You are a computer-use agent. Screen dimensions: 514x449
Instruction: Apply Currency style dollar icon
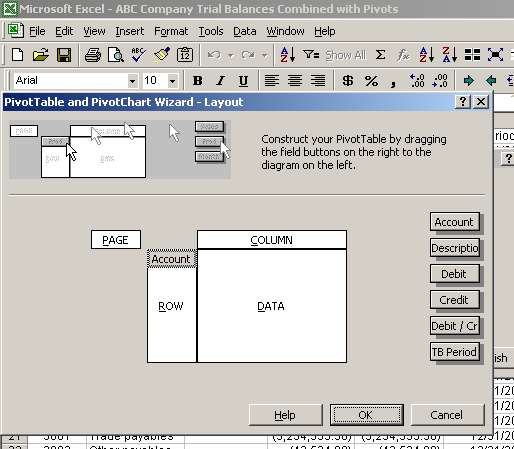tap(348, 81)
